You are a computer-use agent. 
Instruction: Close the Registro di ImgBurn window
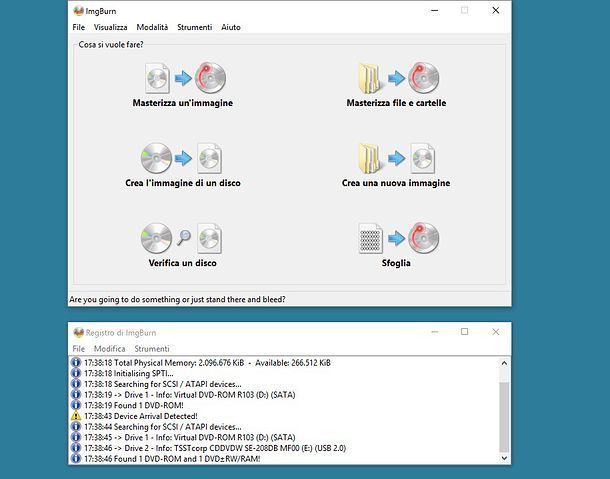click(496, 332)
